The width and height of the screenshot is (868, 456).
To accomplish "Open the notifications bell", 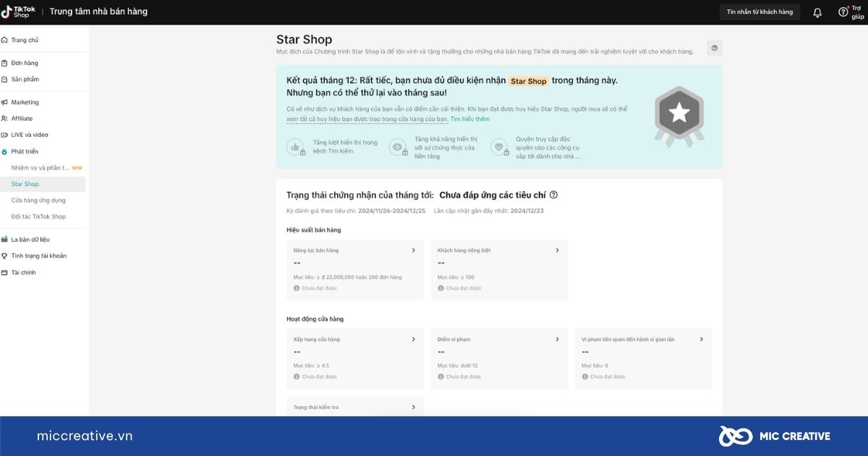I will point(817,12).
